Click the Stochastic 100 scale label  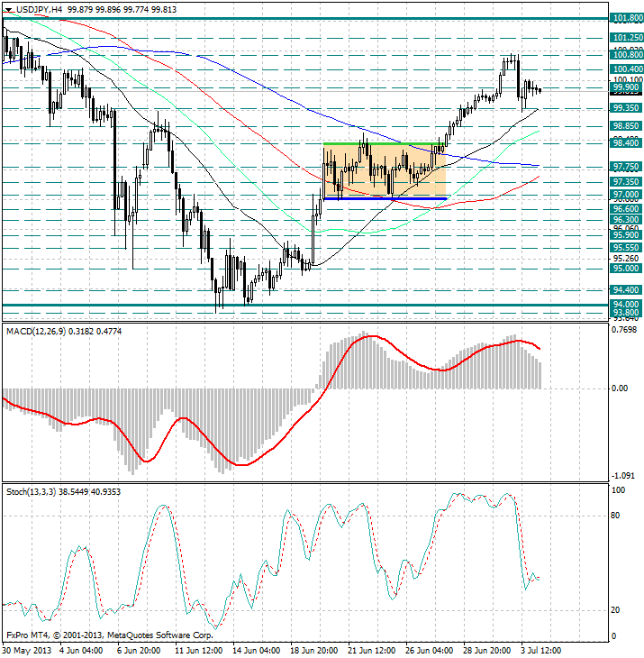618,490
